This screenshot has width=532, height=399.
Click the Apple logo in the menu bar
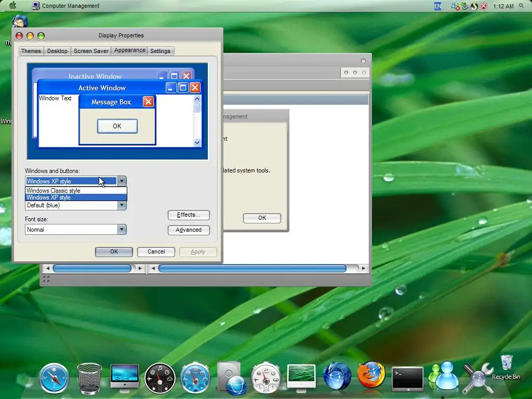click(13, 5)
